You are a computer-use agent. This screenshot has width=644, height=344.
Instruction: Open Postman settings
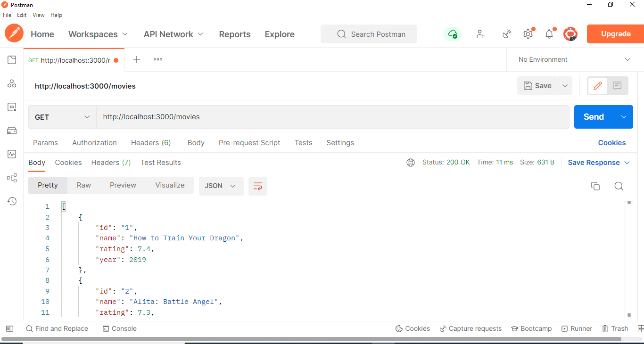coord(528,33)
